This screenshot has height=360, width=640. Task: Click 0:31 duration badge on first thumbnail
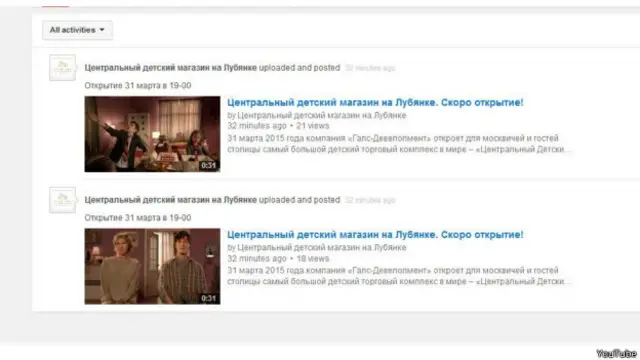point(209,165)
